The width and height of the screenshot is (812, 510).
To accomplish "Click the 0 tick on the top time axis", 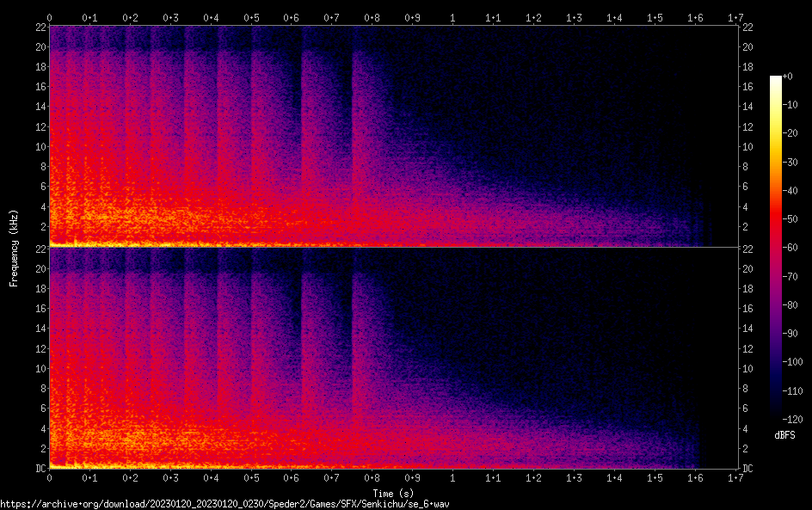I will [50, 17].
